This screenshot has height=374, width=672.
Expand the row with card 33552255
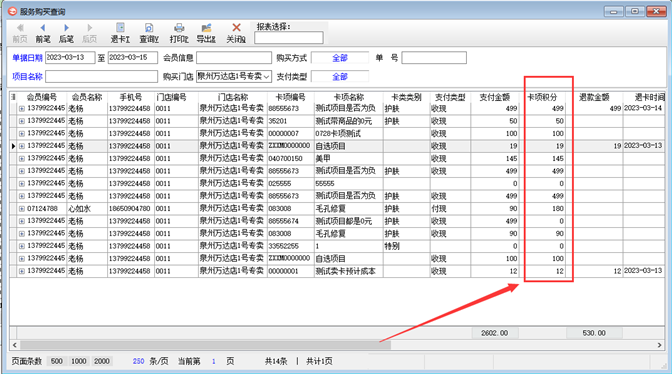pos(21,246)
